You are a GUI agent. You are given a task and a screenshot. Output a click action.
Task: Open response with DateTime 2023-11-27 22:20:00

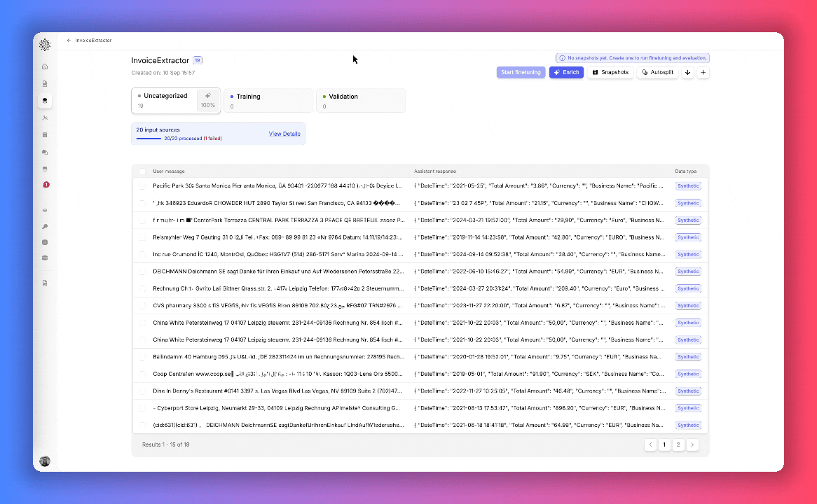(540, 306)
